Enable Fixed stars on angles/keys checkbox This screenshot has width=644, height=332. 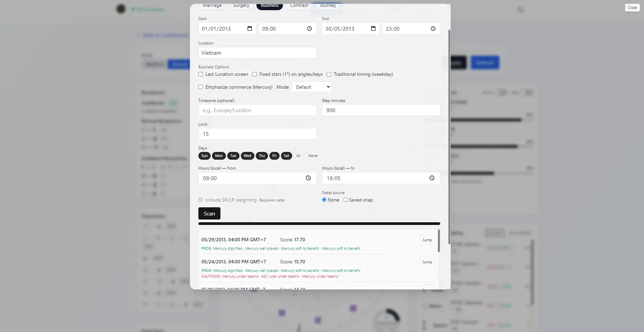(x=255, y=74)
